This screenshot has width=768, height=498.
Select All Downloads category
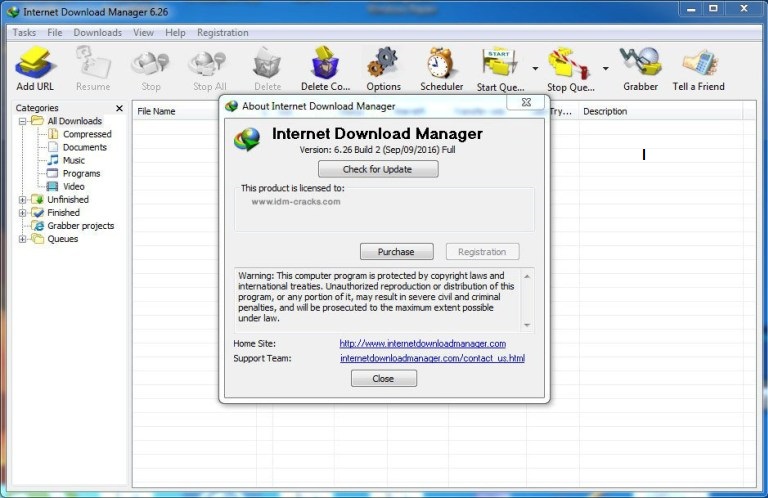pos(74,121)
